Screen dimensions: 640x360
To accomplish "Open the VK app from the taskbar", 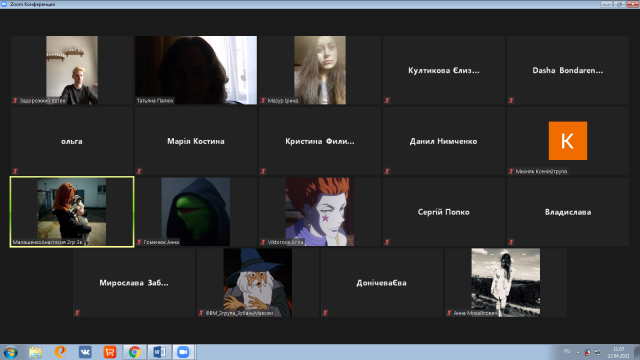I will [85, 352].
